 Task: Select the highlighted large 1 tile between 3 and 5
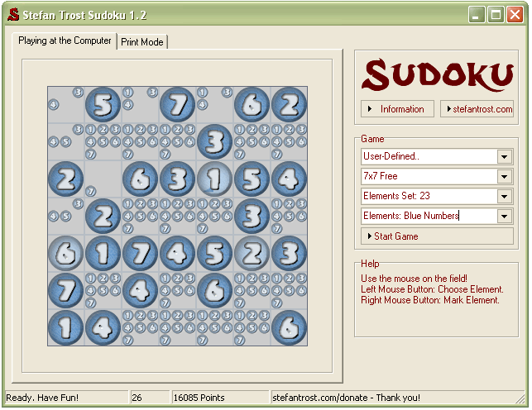215,179
